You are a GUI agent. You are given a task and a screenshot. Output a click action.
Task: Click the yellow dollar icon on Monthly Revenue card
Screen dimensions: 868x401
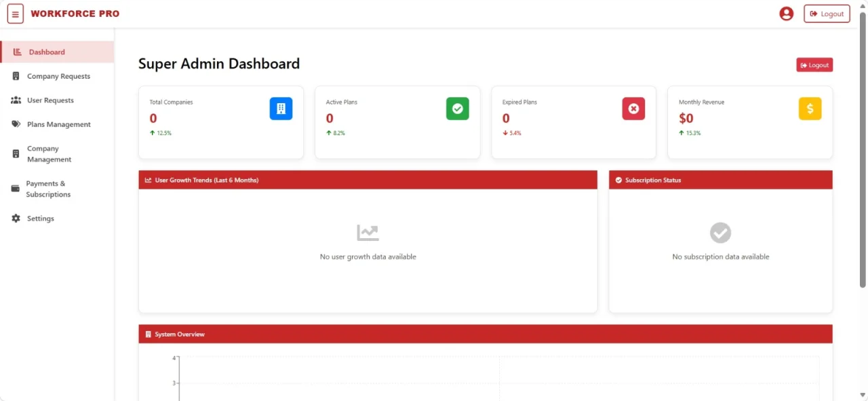[x=810, y=109]
